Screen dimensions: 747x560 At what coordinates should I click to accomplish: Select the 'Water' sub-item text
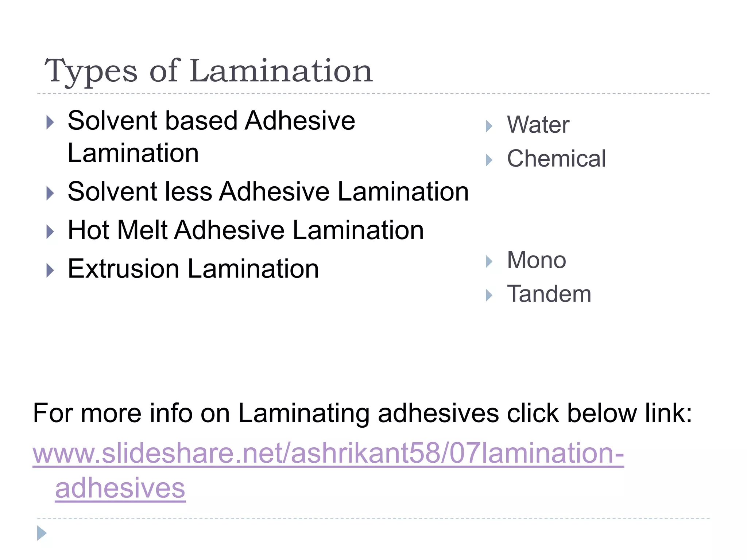(x=538, y=125)
